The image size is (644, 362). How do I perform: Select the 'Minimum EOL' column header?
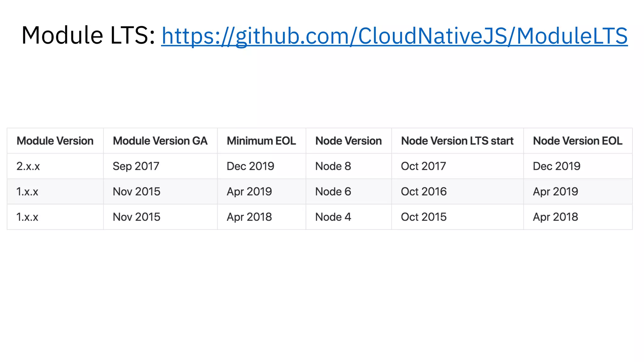tap(261, 141)
